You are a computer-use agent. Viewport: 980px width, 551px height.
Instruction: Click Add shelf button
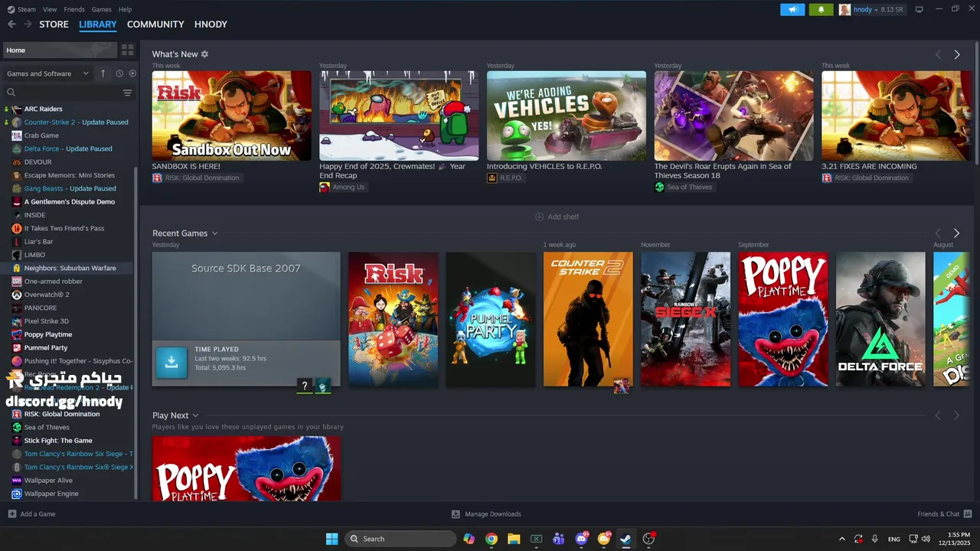coord(557,217)
